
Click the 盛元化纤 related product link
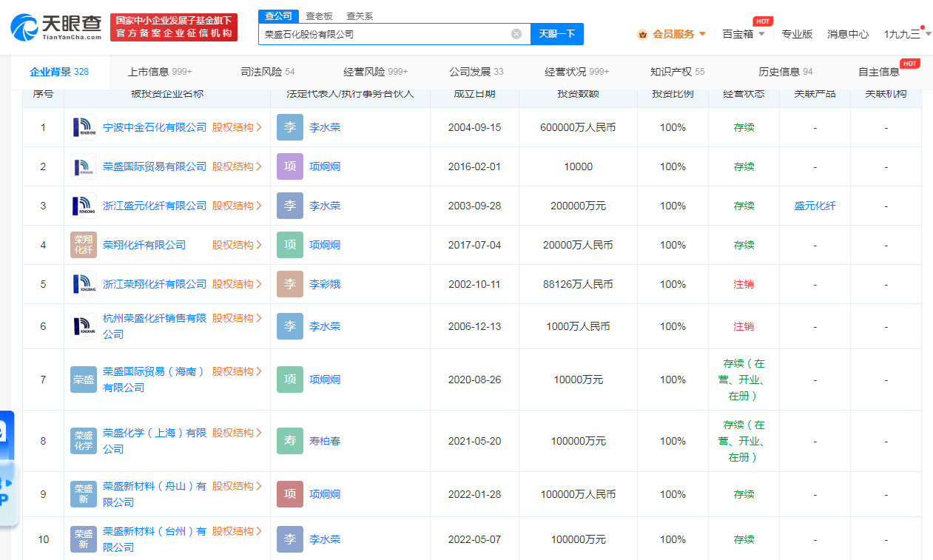click(815, 205)
